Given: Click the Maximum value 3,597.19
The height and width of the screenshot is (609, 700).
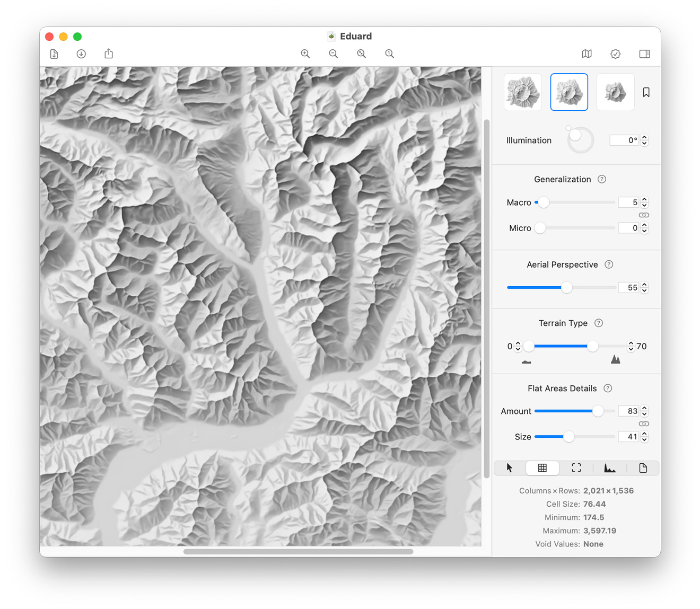Looking at the screenshot, I should 599,531.
